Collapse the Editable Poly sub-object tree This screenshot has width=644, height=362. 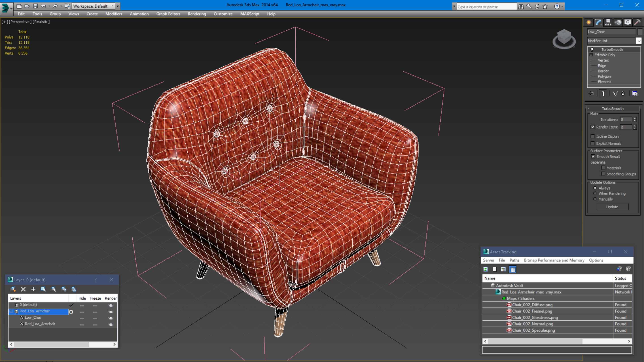pyautogui.click(x=591, y=55)
